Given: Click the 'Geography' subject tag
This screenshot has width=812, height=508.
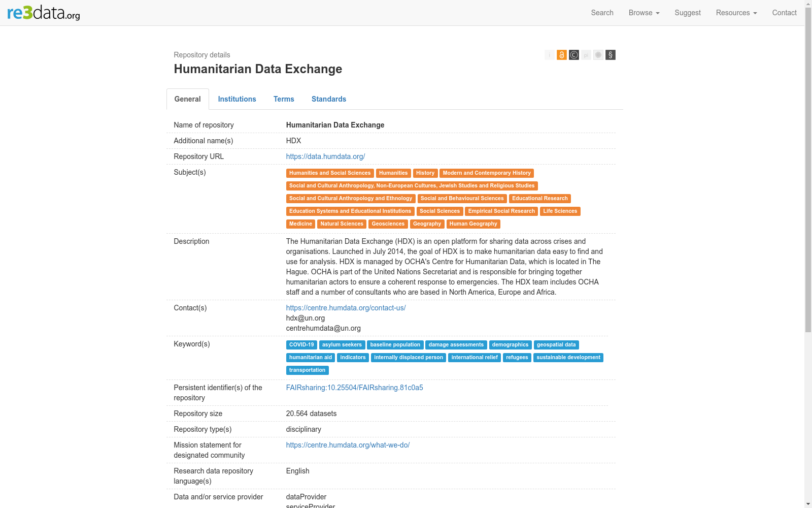Looking at the screenshot, I should coord(427,224).
